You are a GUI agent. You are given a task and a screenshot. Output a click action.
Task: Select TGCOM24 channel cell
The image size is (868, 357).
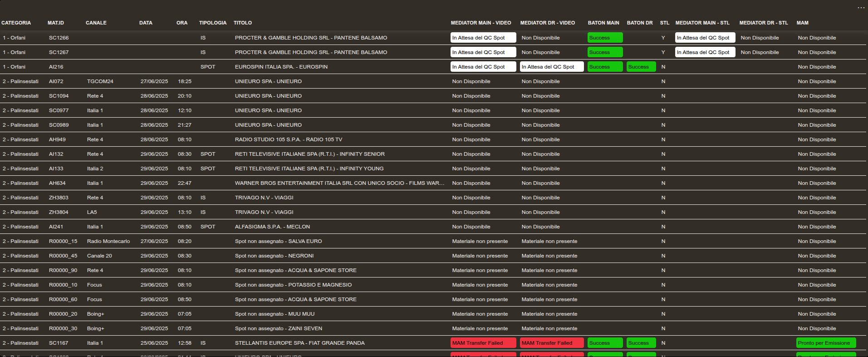coord(100,81)
